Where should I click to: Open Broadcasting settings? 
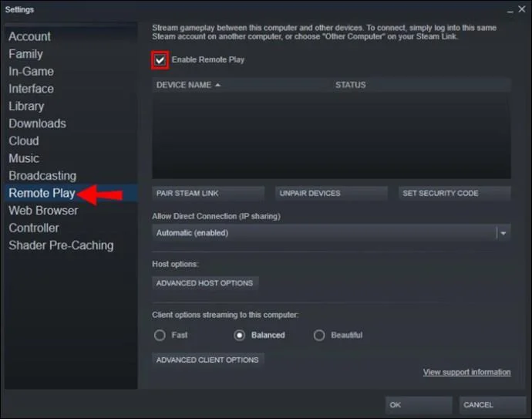click(x=42, y=176)
